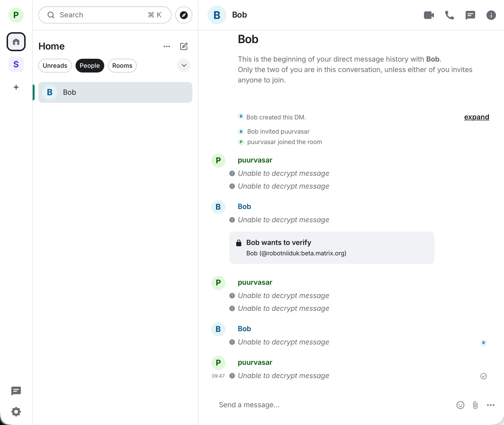Open more composer options menu
Image resolution: width=504 pixels, height=425 pixels.
tap(490, 405)
